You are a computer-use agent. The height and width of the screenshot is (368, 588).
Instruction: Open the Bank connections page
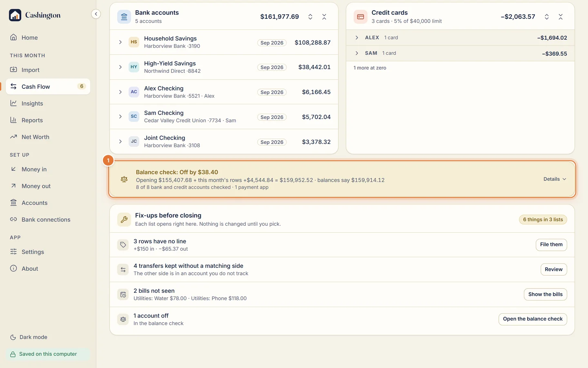click(48, 220)
